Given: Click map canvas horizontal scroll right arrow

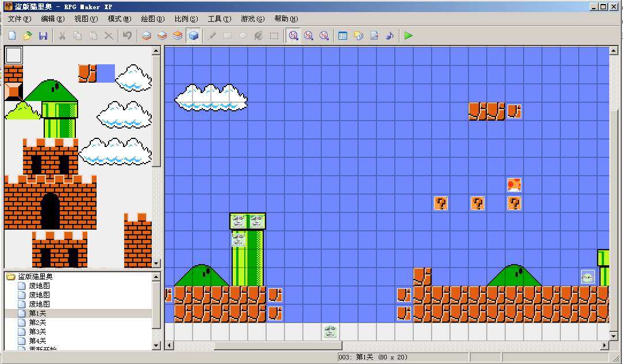Looking at the screenshot, I should tap(605, 346).
